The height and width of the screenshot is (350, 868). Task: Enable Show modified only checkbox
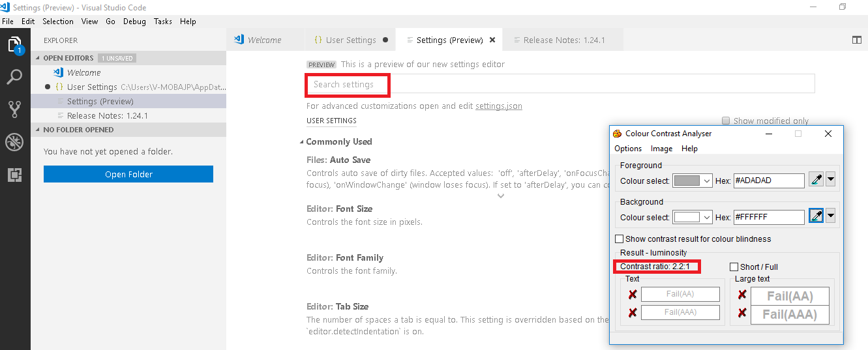(726, 121)
